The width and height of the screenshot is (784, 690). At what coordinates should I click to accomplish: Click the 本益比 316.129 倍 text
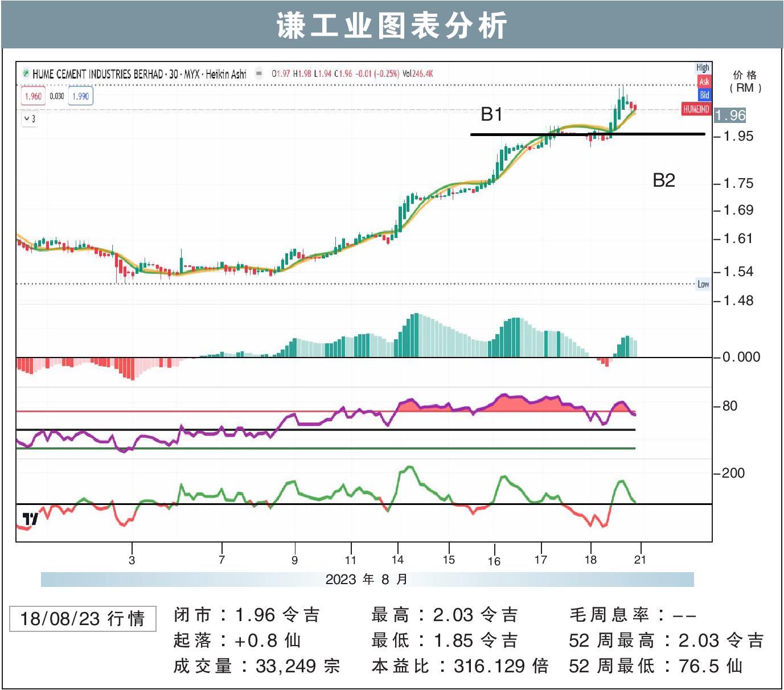pyautogui.click(x=460, y=666)
